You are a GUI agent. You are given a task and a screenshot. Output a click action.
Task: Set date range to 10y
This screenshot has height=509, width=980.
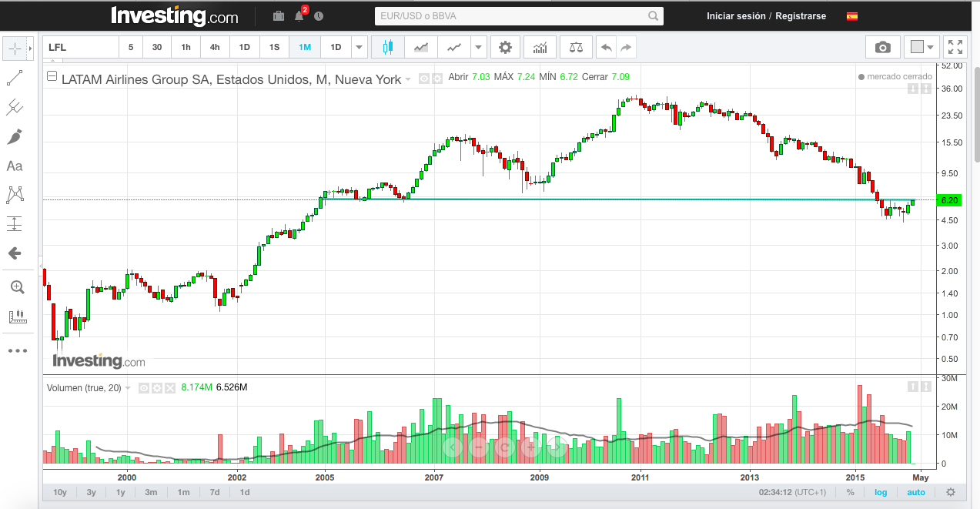tap(60, 492)
